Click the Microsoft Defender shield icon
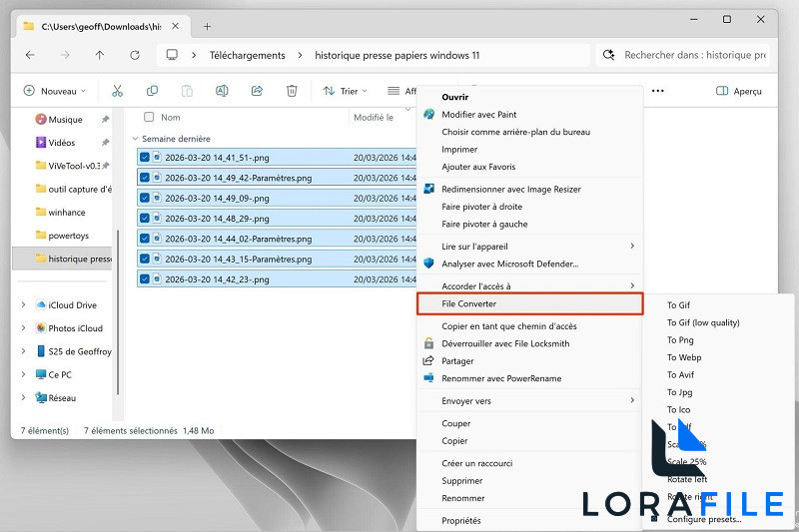 coord(428,264)
